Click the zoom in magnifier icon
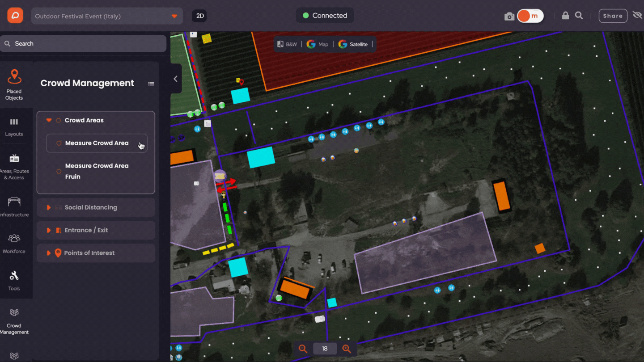Viewport: 644px width, 362px height. [x=347, y=349]
